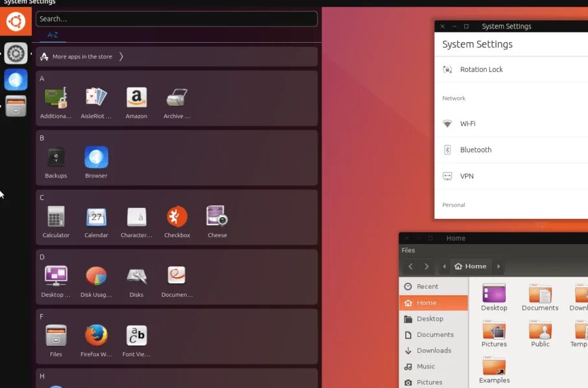Launch the Cheese webcam app

pos(217,222)
